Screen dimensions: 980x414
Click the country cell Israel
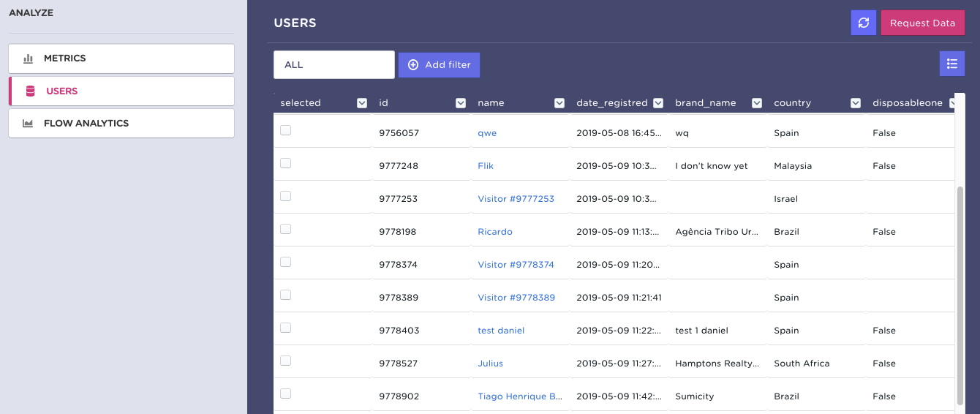point(785,199)
